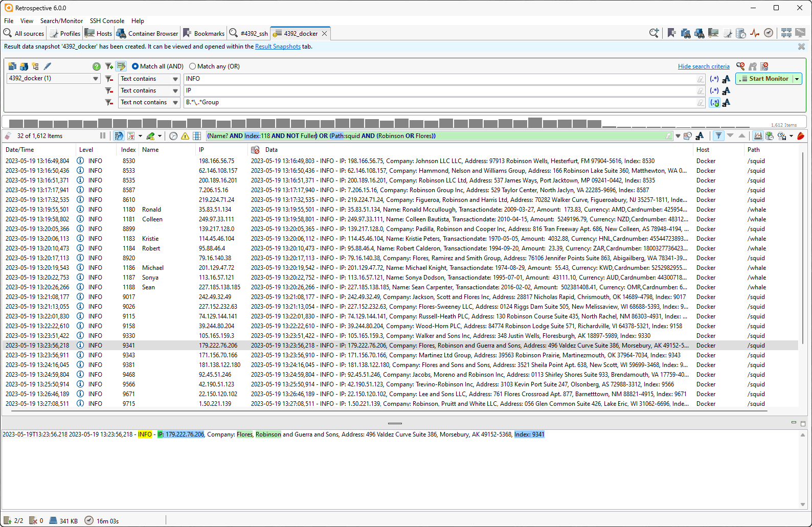
Task: Click the round clock icon in results toolbar
Action: tap(173, 136)
